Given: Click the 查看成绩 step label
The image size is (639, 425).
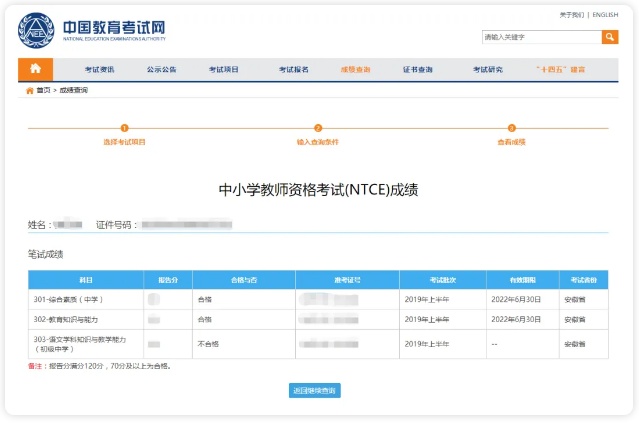Looking at the screenshot, I should 511,142.
